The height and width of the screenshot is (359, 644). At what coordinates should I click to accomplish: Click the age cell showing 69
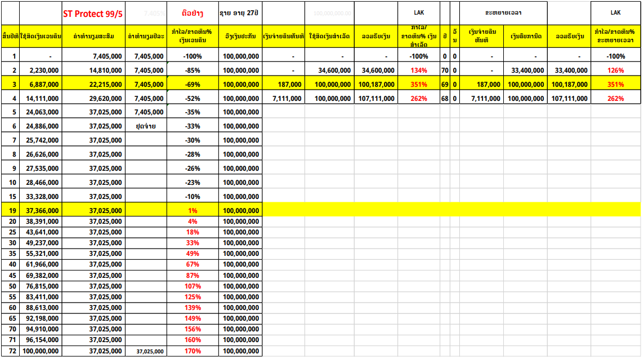point(445,85)
